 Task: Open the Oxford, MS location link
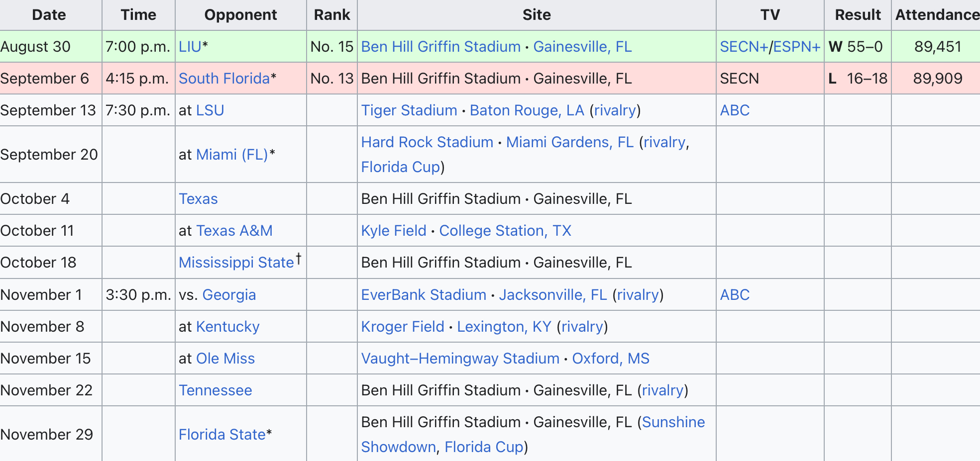(x=611, y=359)
